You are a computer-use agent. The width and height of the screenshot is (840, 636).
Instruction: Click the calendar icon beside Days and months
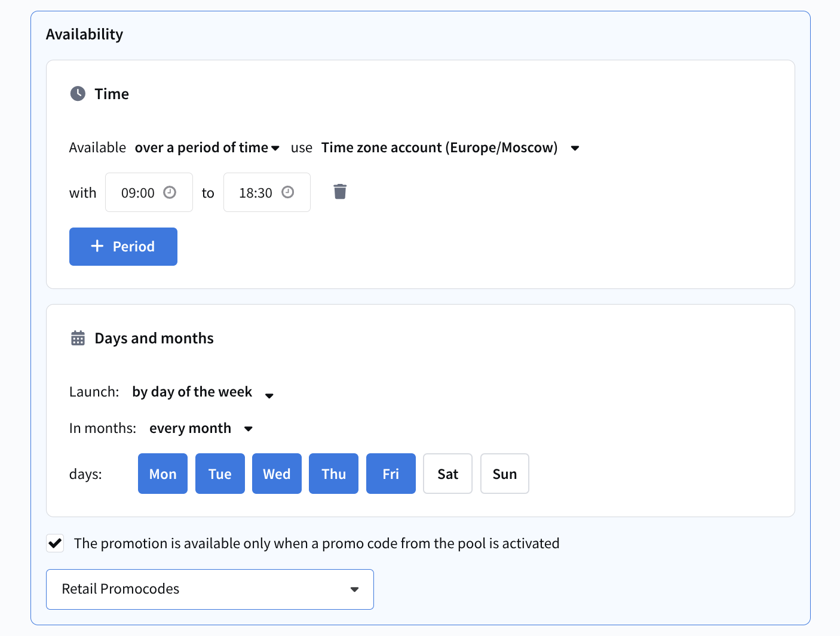[78, 338]
